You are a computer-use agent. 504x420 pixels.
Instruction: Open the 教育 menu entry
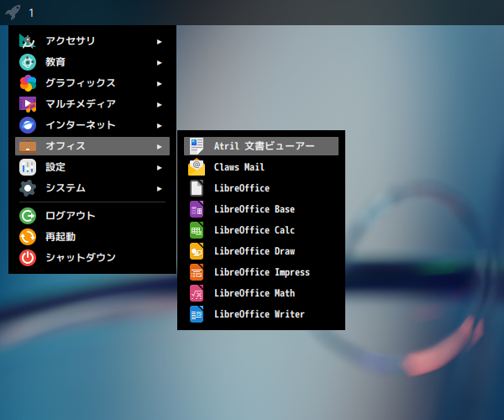[x=92, y=62]
